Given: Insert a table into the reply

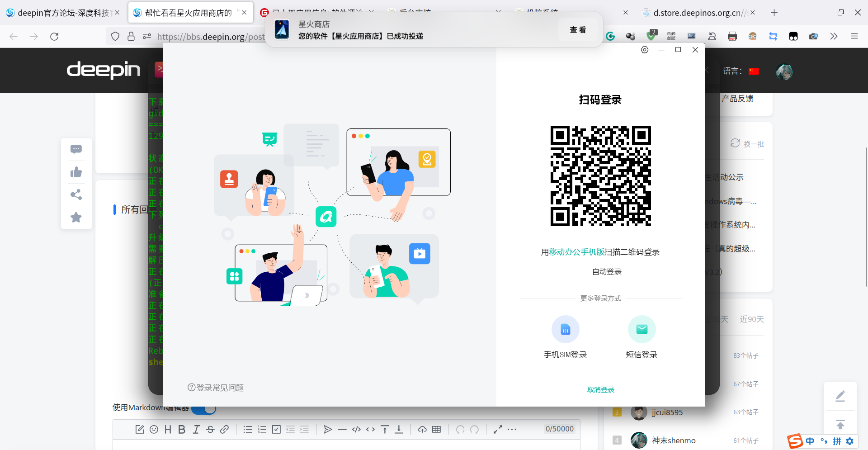Looking at the screenshot, I should point(436,429).
